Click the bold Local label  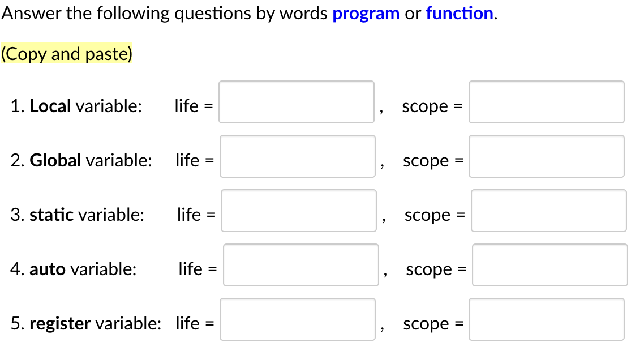[x=50, y=106]
